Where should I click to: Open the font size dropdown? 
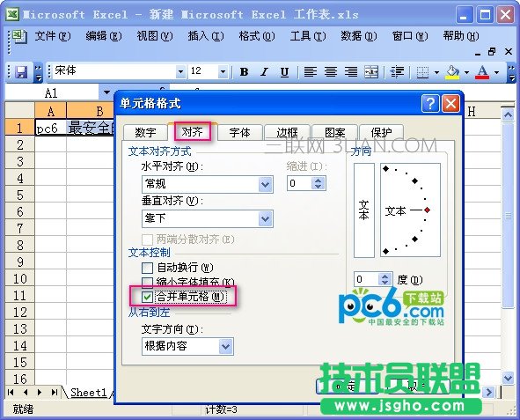pos(223,71)
